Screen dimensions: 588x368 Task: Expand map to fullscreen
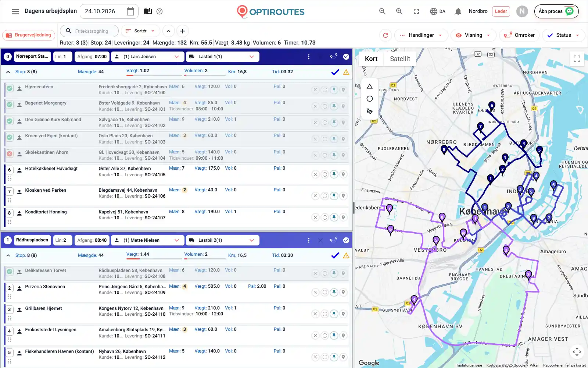[577, 59]
